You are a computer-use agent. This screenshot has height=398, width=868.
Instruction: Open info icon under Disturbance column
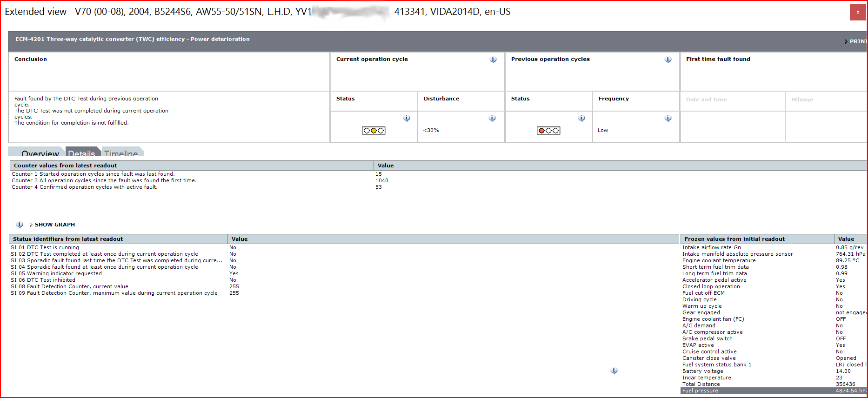(x=492, y=119)
